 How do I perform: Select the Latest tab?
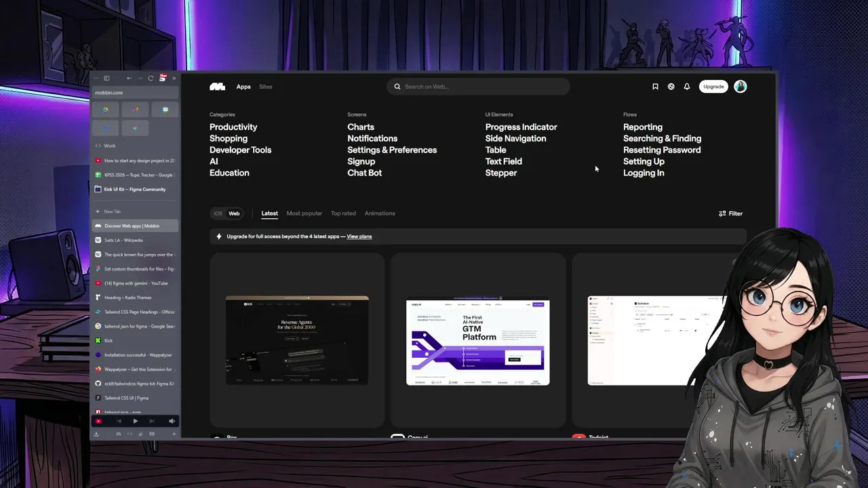tap(270, 213)
